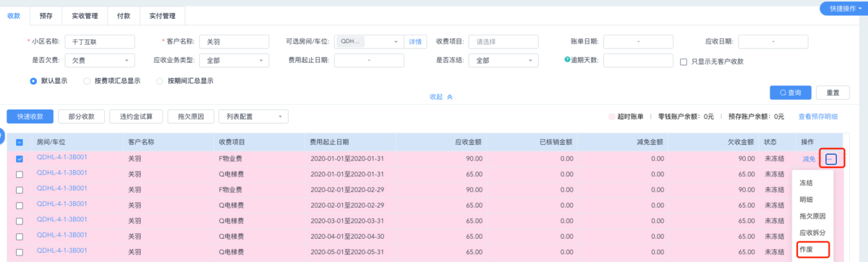The width and height of the screenshot is (868, 262).
Task: Click the 部分收款 button
Action: pos(81,116)
